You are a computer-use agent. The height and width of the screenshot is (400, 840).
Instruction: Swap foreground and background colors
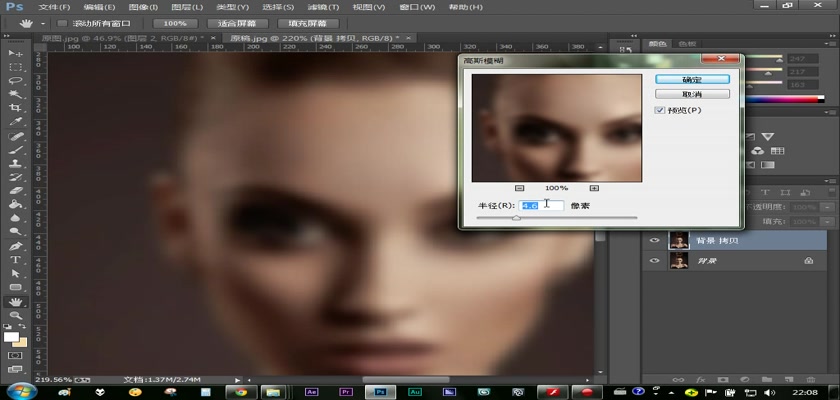click(x=22, y=326)
